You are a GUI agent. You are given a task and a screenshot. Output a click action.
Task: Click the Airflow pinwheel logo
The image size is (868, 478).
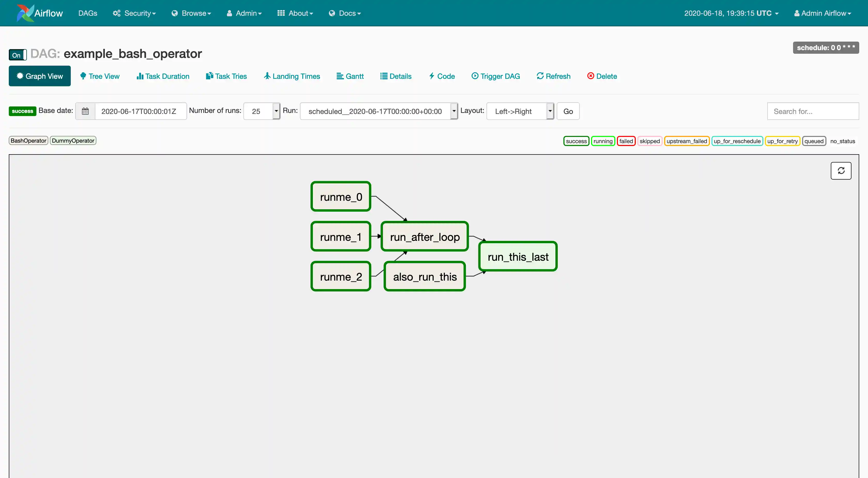[25, 13]
